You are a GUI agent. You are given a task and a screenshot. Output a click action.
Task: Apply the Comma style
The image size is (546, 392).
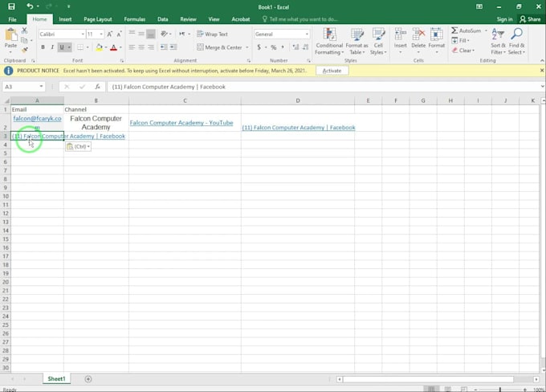click(283, 47)
